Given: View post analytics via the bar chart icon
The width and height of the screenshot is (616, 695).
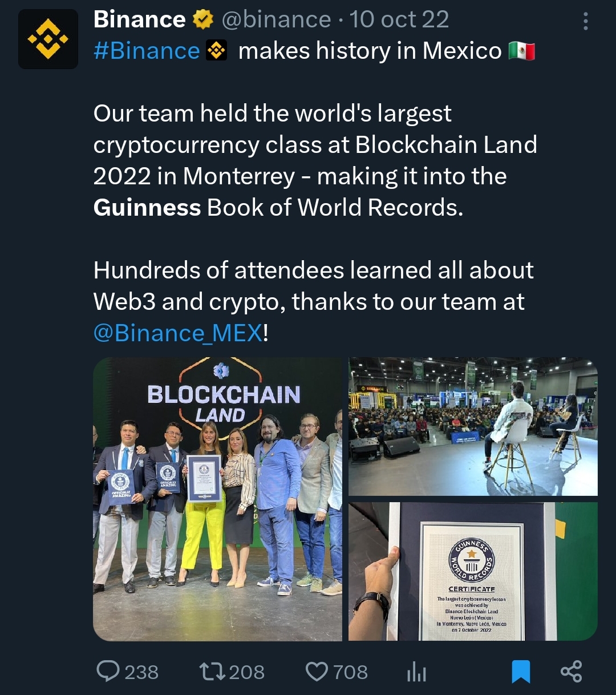Looking at the screenshot, I should click(x=416, y=672).
